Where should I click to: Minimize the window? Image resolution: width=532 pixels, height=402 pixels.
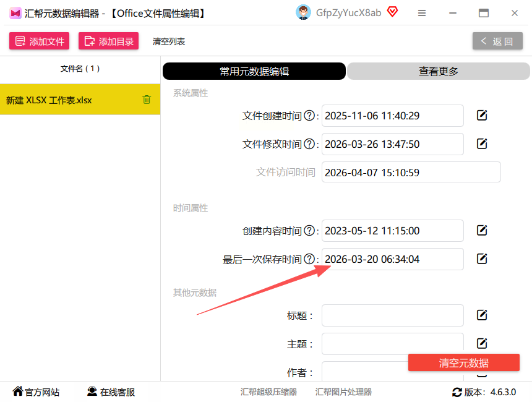(x=453, y=13)
